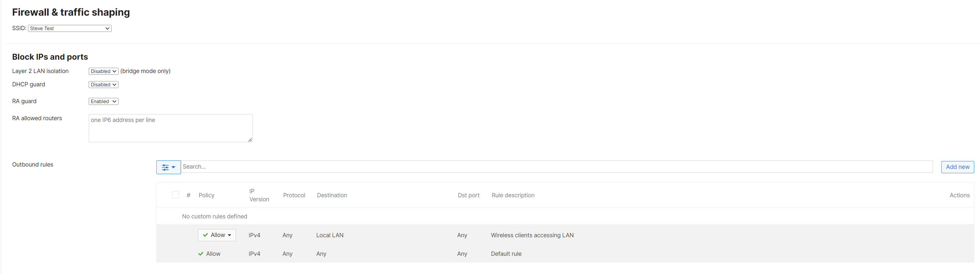Click the green checkmark beside Default rule Allow
The width and height of the screenshot is (980, 274).
pos(201,254)
